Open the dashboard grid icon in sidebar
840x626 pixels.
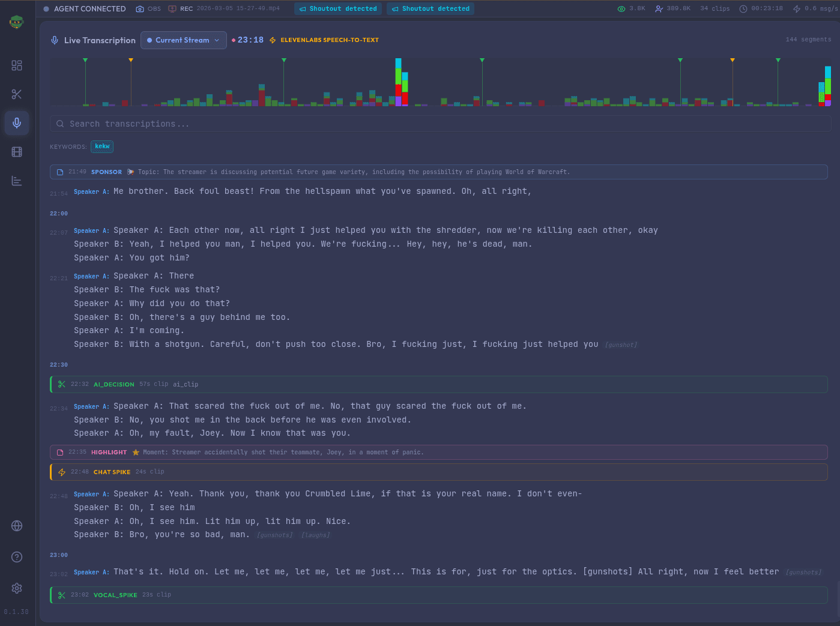click(17, 65)
